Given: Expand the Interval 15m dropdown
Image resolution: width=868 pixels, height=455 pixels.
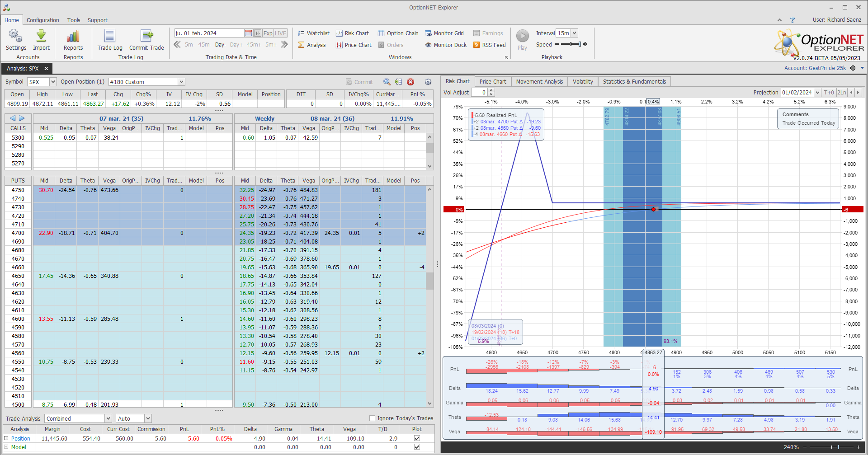Looking at the screenshot, I should (x=574, y=33).
